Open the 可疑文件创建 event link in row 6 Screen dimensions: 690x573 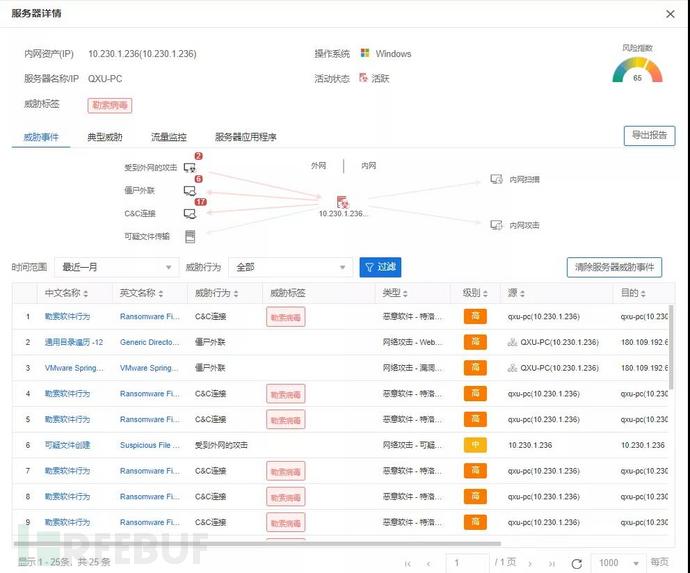(x=67, y=445)
